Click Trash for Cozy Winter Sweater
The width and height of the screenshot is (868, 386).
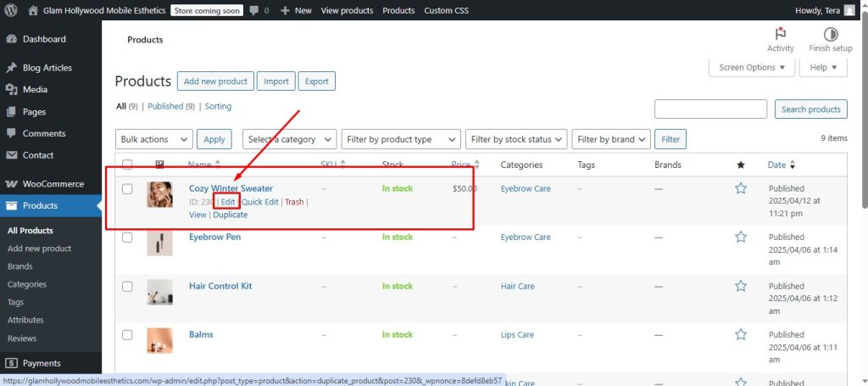(294, 202)
